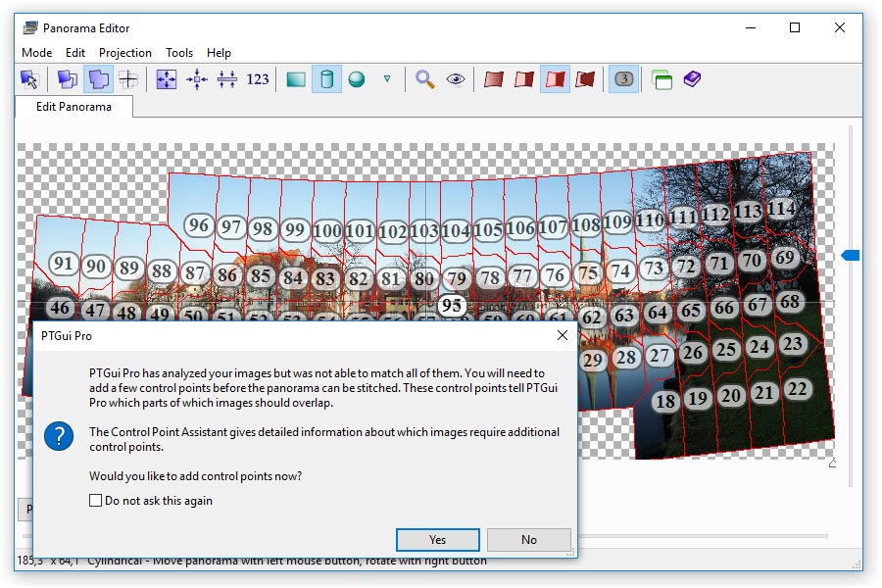Select the edit individual images pointer tool
Viewport: 882px width, 588px height.
pos(29,79)
